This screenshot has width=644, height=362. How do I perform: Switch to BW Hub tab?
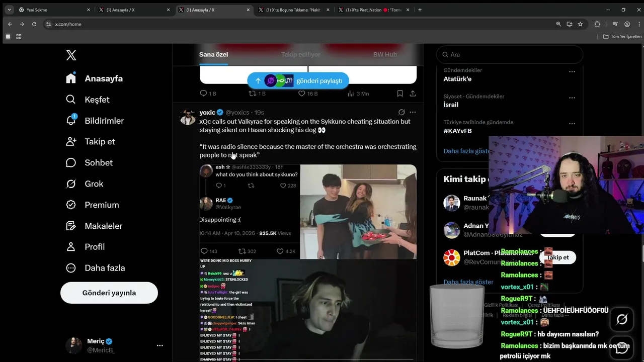(385, 54)
